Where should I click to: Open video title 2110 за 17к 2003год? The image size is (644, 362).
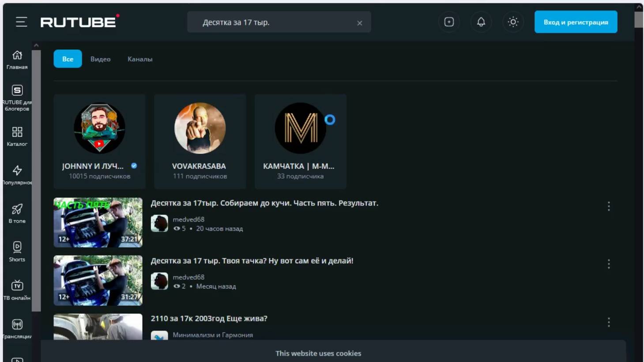coord(209,319)
